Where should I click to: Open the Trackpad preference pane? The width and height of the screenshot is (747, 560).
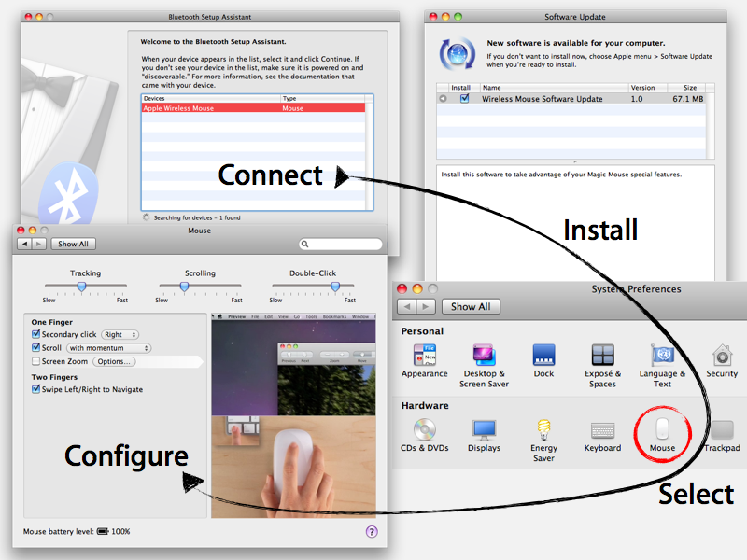pos(722,435)
